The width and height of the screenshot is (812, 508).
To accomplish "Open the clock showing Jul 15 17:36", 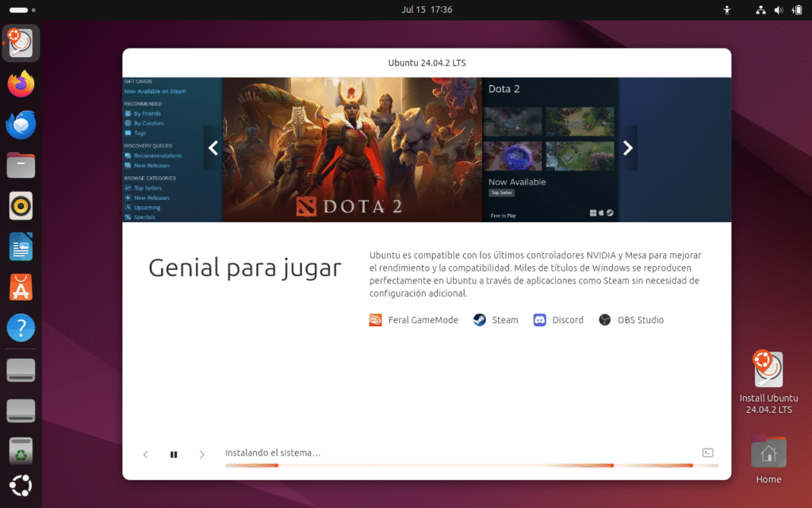I will (x=427, y=10).
